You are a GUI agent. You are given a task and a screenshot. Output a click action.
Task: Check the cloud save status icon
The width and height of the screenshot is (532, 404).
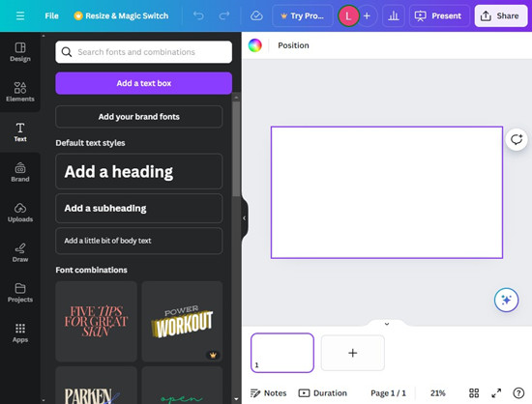click(256, 15)
